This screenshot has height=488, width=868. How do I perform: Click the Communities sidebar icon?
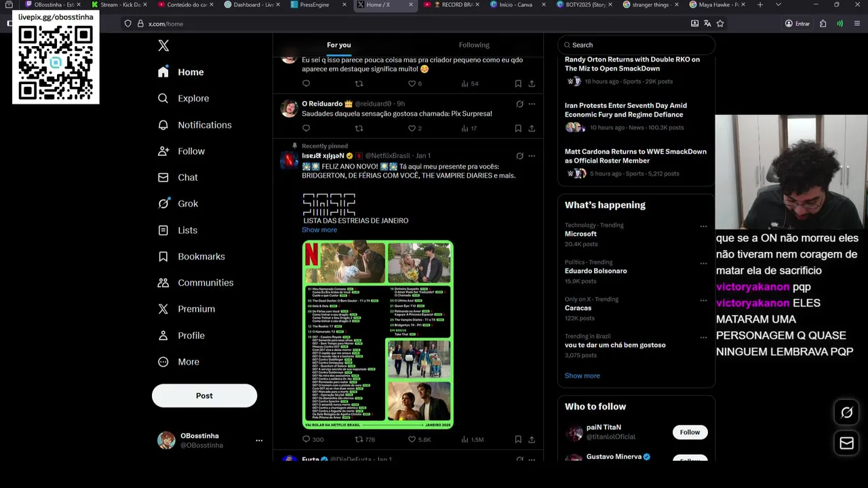pyautogui.click(x=163, y=283)
